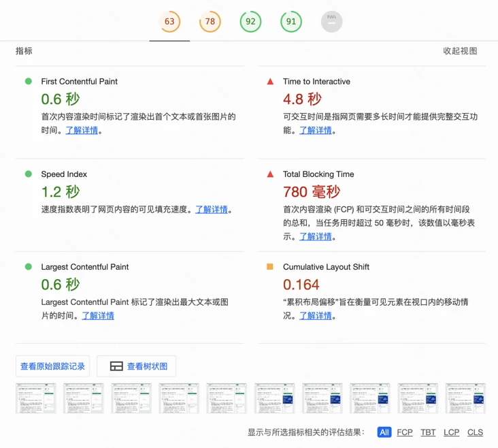Click the Speed Index metric title

click(64, 174)
